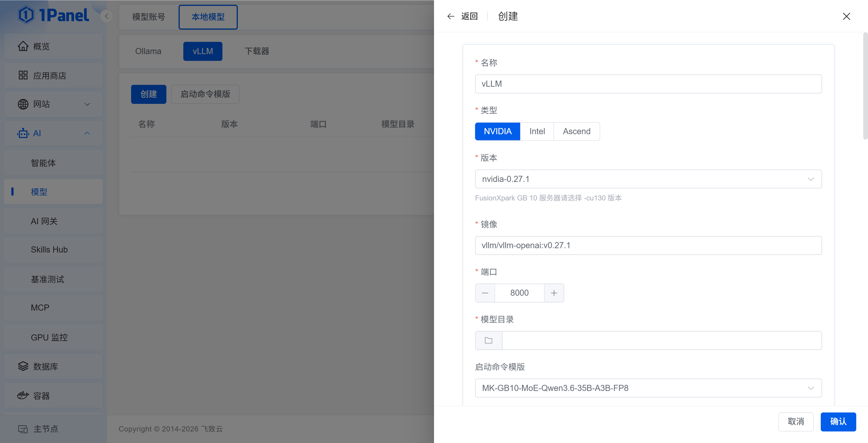This screenshot has width=868, height=443.
Task: Collapse the sidebar with the chevron button
Action: [x=106, y=16]
